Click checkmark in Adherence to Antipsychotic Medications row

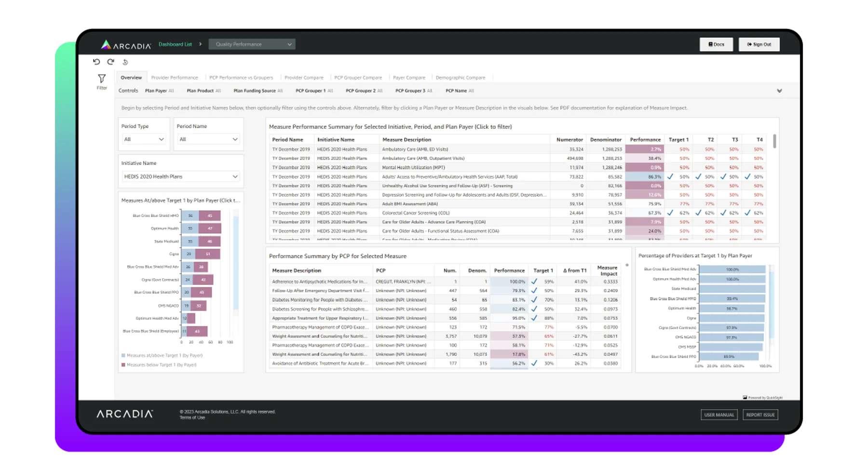point(534,282)
